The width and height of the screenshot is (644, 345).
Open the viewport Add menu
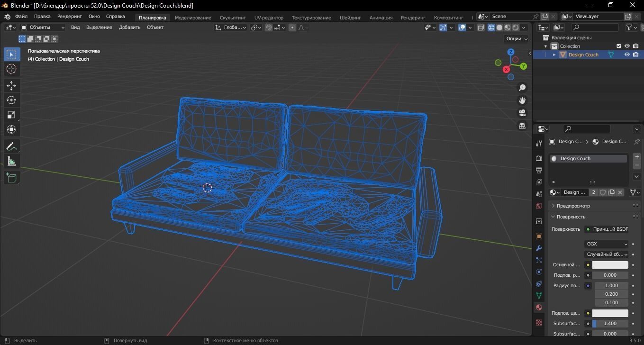point(129,27)
